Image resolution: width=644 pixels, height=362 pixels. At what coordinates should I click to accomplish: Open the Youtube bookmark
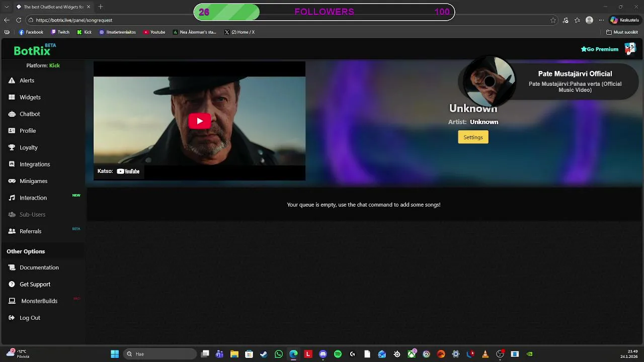coord(154,32)
